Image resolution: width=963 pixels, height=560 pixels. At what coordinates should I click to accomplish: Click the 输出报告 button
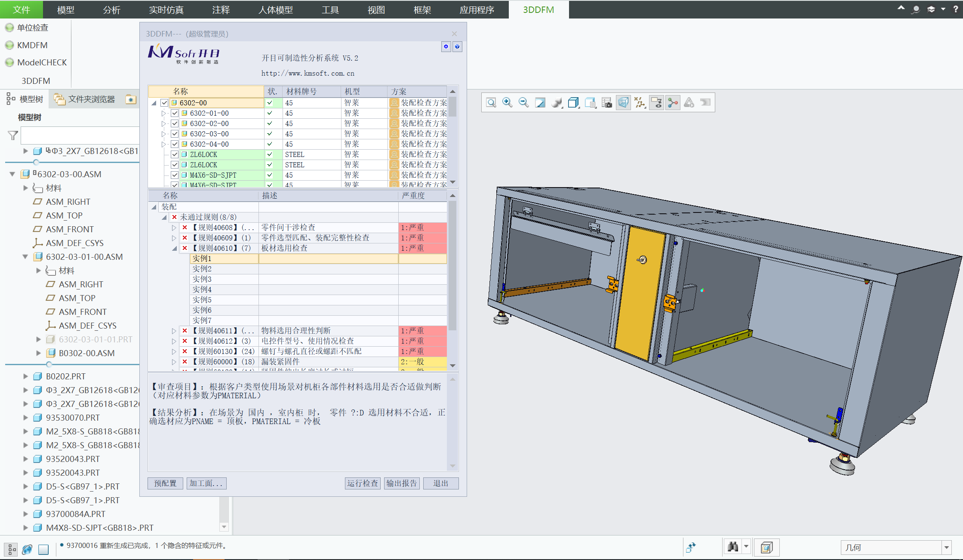tap(401, 483)
